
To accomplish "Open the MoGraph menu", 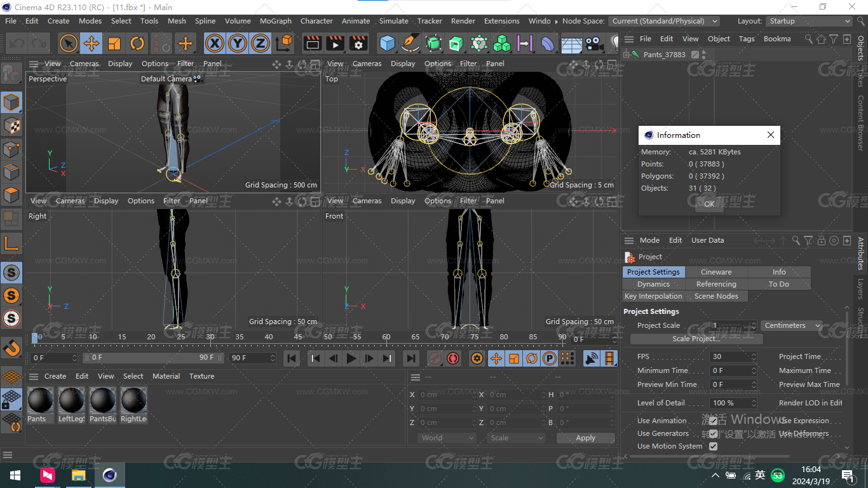I will [x=276, y=21].
